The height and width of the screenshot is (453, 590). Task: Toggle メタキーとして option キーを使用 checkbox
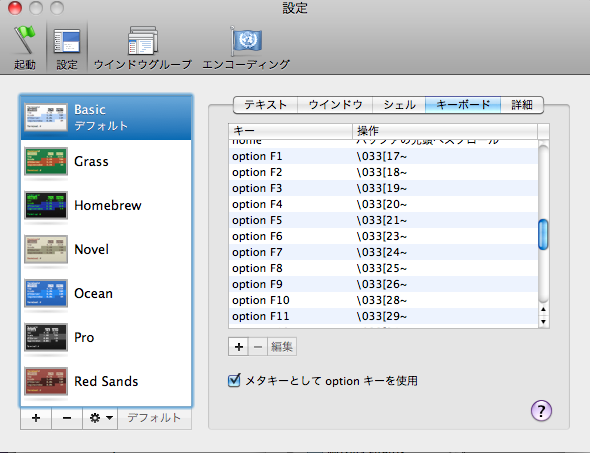pyautogui.click(x=234, y=380)
